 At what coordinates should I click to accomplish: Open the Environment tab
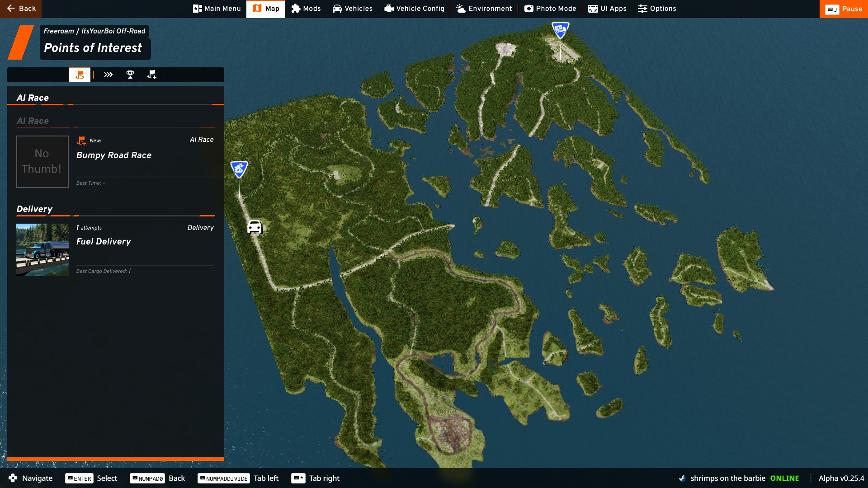pos(484,9)
